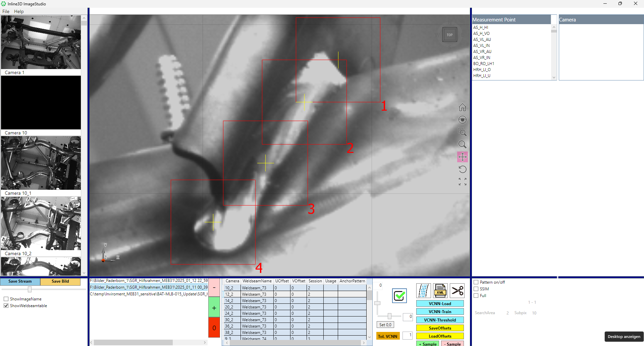The width and height of the screenshot is (644, 346).
Task: Click the slider under Save Stream
Action: (30, 289)
